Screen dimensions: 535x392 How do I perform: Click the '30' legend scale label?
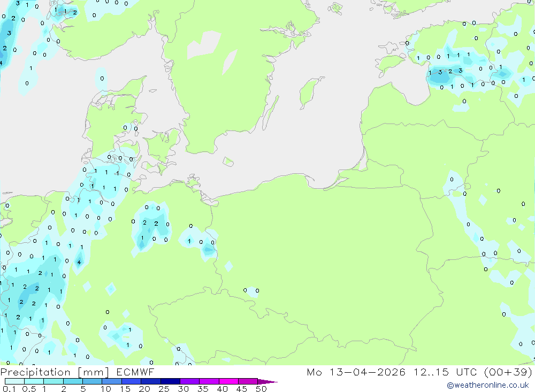click(x=184, y=389)
